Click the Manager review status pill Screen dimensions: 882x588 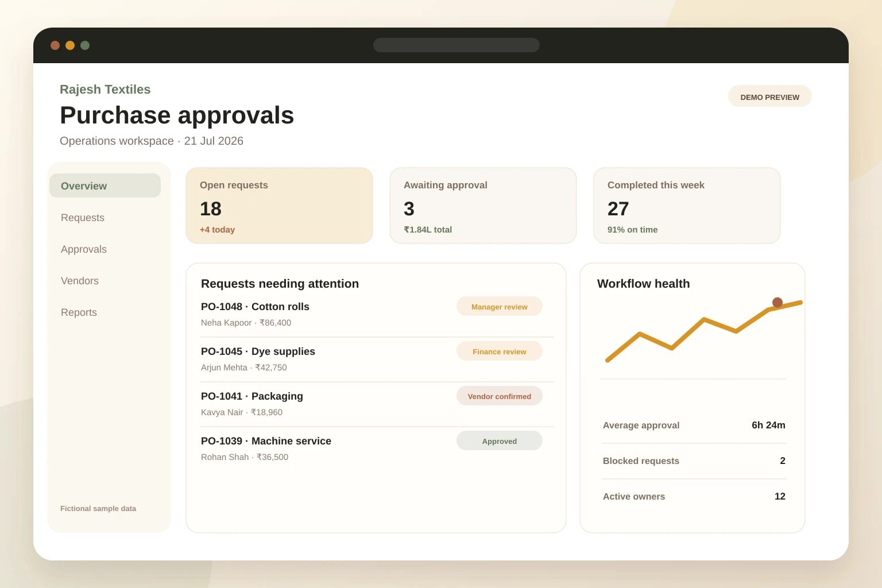click(500, 307)
